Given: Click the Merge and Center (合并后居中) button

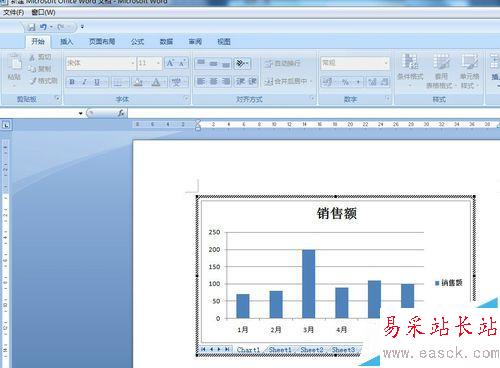Looking at the screenshot, I should (x=288, y=81).
